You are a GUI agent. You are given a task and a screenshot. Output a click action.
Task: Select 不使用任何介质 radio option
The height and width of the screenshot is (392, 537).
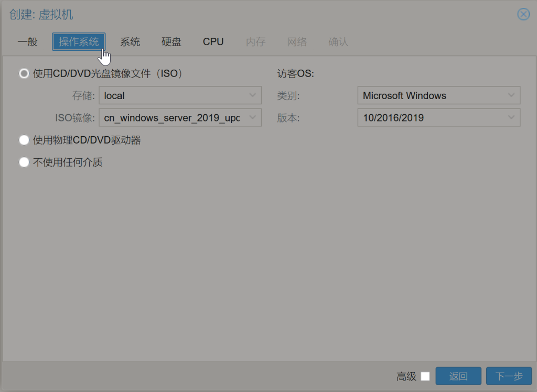click(24, 162)
